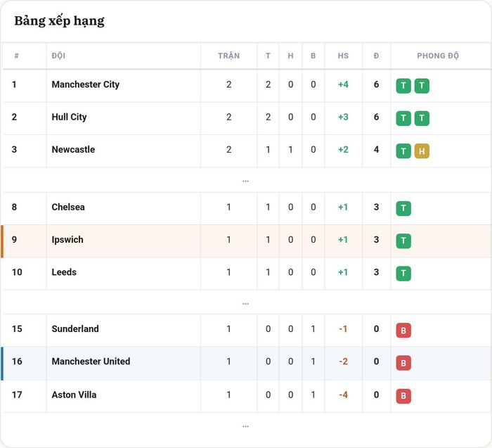Click the PHONG ĐỘ column header
This screenshot has height=448, width=492.
pyautogui.click(x=438, y=56)
